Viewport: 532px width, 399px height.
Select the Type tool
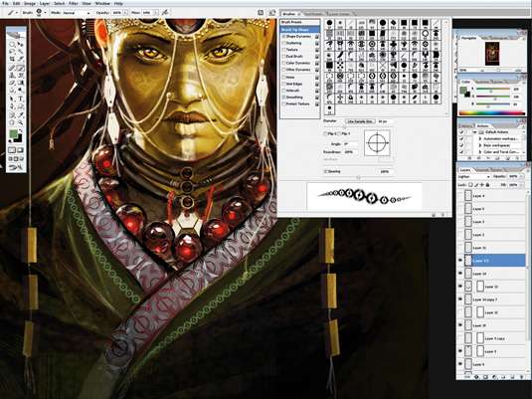(21, 99)
